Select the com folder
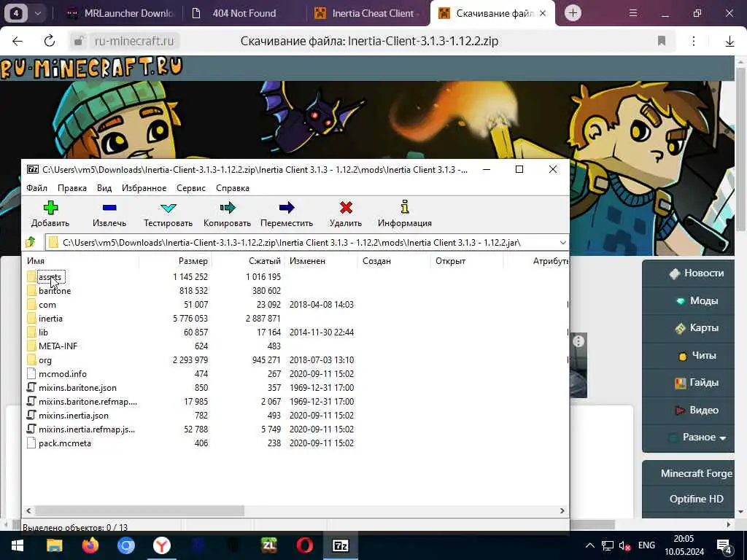The image size is (747, 560). point(47,305)
